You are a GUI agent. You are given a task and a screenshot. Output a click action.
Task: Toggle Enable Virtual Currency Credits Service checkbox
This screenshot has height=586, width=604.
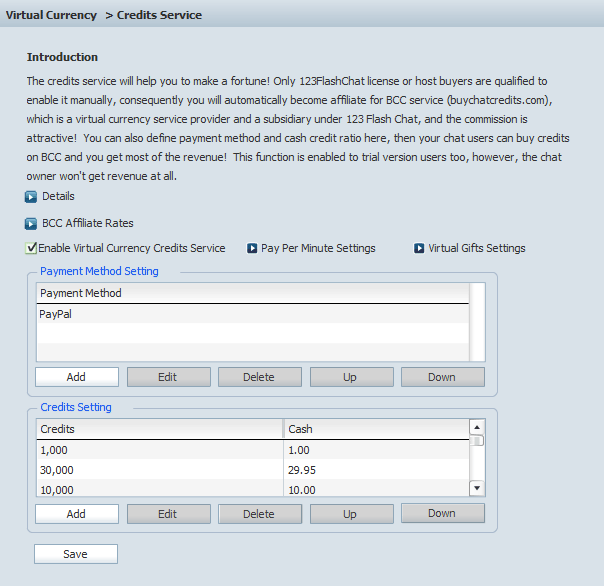[31, 248]
